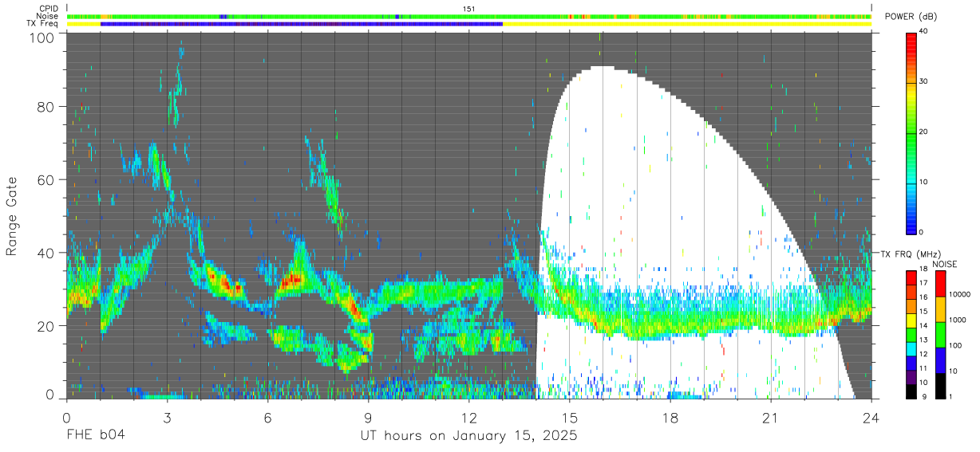
Task: Click the 21 tick on the UT hours axis
Action: coord(771,419)
